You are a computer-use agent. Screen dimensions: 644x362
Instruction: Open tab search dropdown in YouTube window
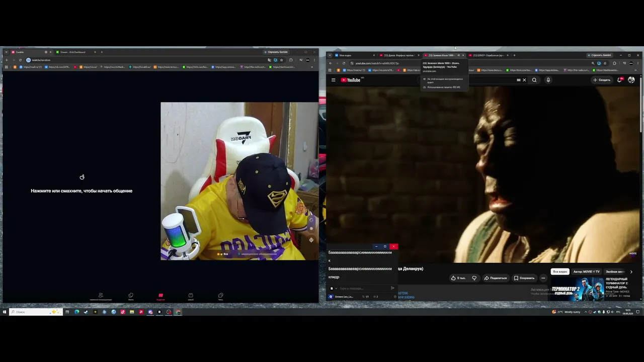pos(330,55)
